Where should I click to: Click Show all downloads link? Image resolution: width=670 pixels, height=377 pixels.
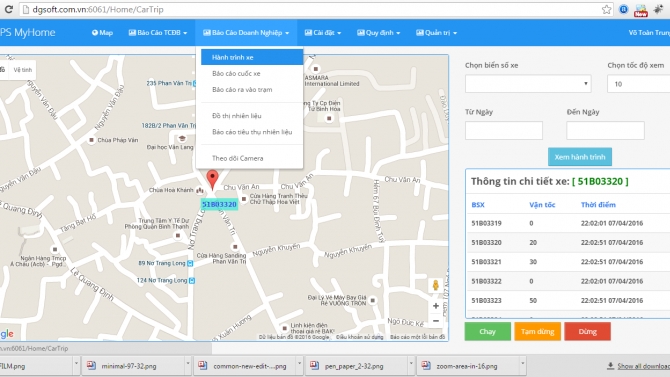point(643,366)
